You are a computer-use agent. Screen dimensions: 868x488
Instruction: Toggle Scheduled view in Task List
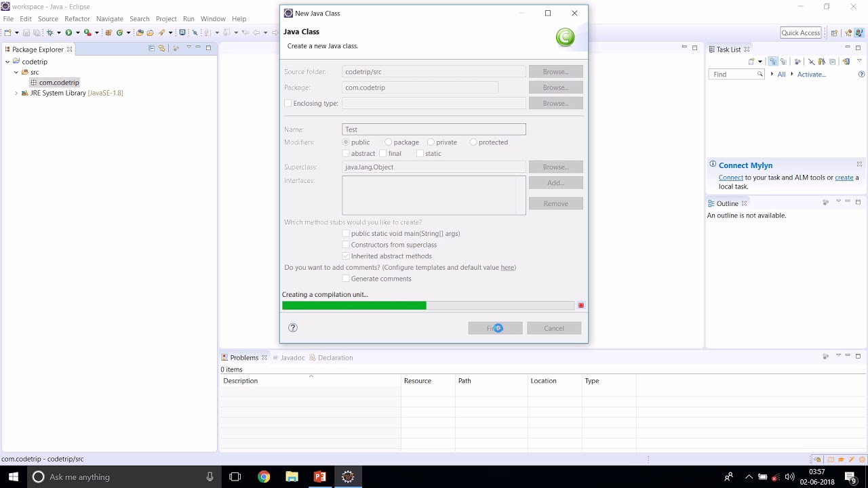[x=783, y=61]
